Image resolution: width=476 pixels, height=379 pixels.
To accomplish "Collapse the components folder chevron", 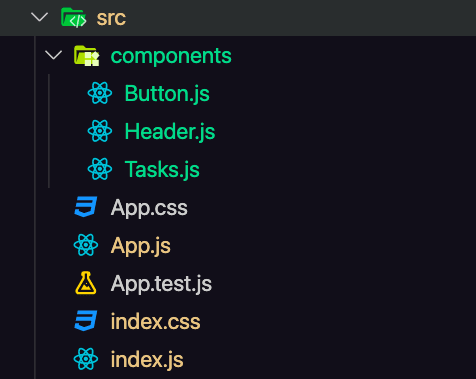I will 53,55.
